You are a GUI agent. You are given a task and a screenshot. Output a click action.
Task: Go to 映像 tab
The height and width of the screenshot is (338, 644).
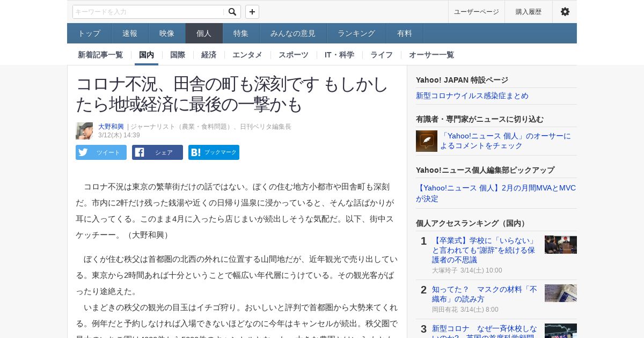[167, 33]
